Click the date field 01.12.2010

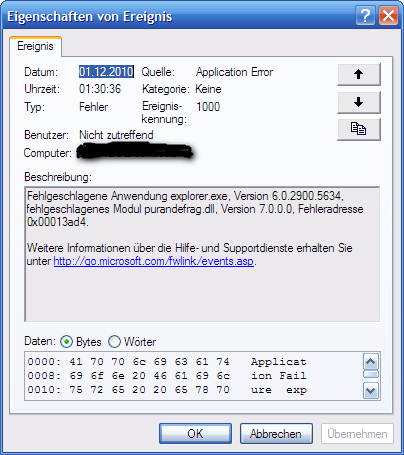click(x=106, y=72)
